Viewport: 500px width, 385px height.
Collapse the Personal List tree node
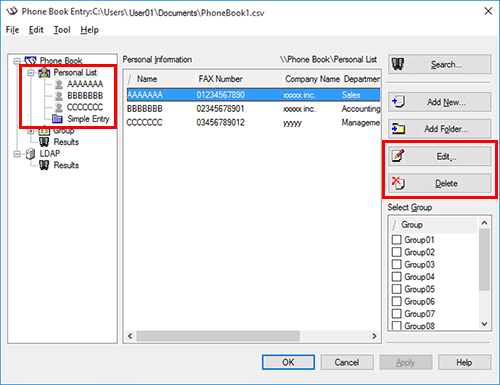coord(31,73)
